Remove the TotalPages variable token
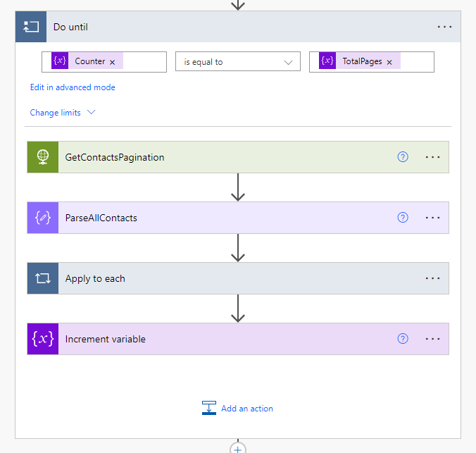 [x=389, y=62]
